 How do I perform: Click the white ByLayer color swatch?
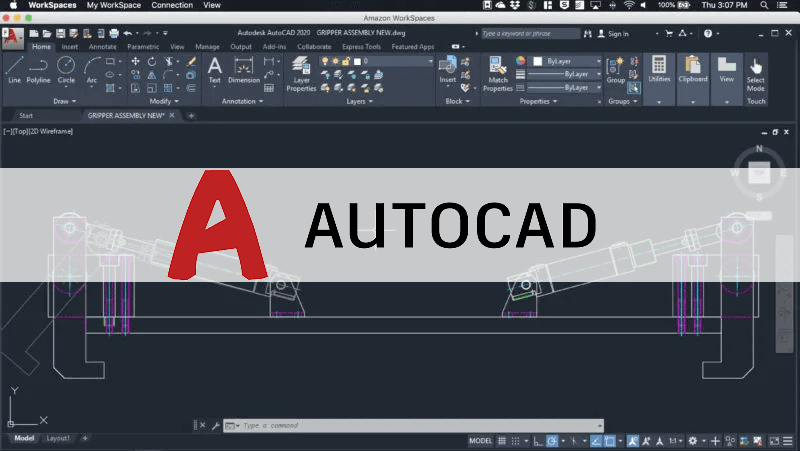[x=537, y=61]
